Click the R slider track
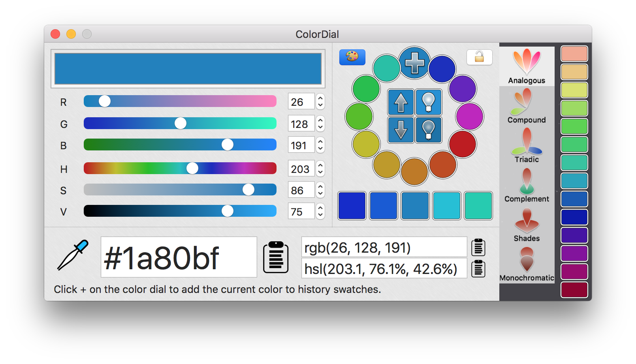 [180, 101]
